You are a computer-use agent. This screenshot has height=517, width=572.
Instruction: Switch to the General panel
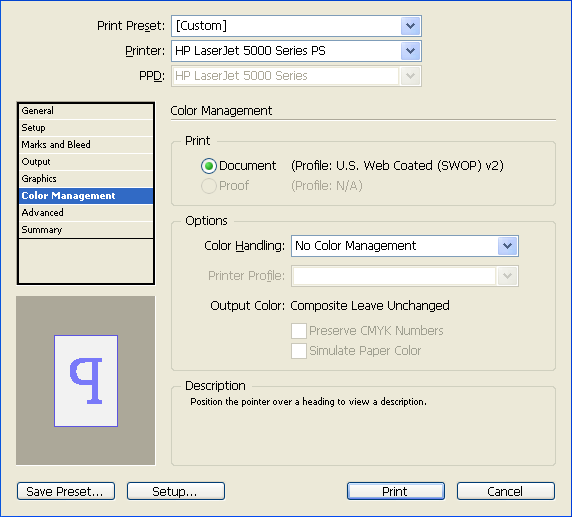tap(86, 111)
